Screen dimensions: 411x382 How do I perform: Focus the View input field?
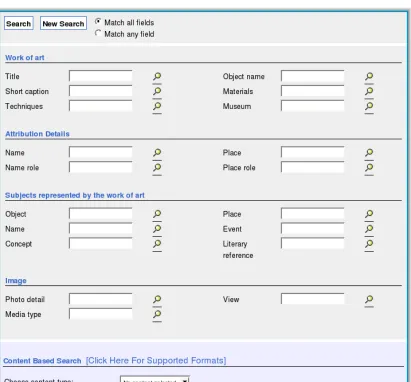313,299
